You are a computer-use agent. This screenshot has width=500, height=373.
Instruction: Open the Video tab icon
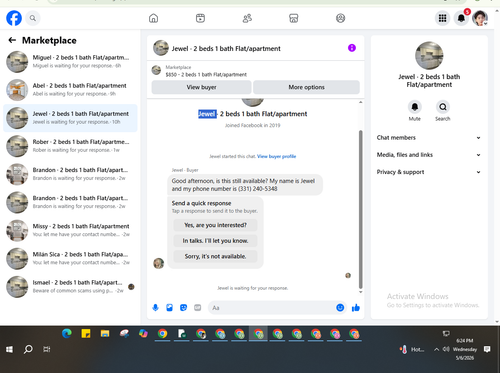point(200,18)
